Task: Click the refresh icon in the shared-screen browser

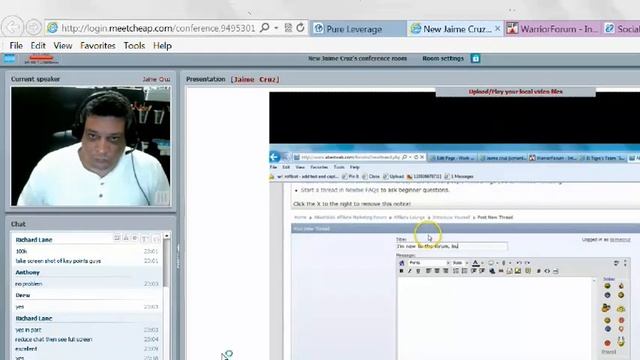Action: point(416,157)
